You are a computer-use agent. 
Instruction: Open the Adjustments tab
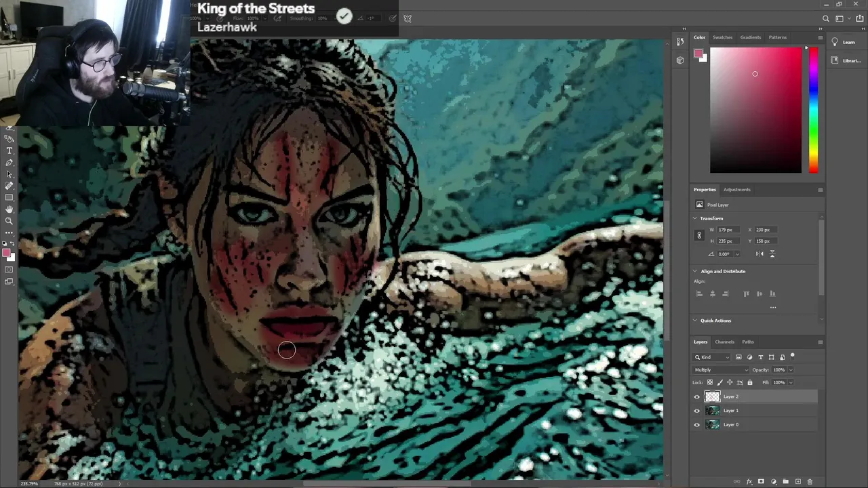(x=736, y=190)
